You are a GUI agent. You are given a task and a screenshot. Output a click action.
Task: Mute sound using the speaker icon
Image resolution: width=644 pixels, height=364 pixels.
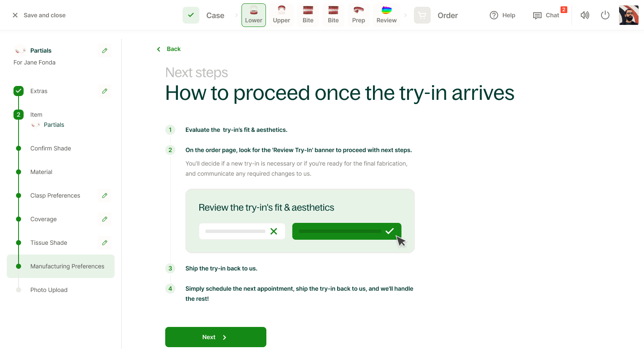pyautogui.click(x=585, y=15)
